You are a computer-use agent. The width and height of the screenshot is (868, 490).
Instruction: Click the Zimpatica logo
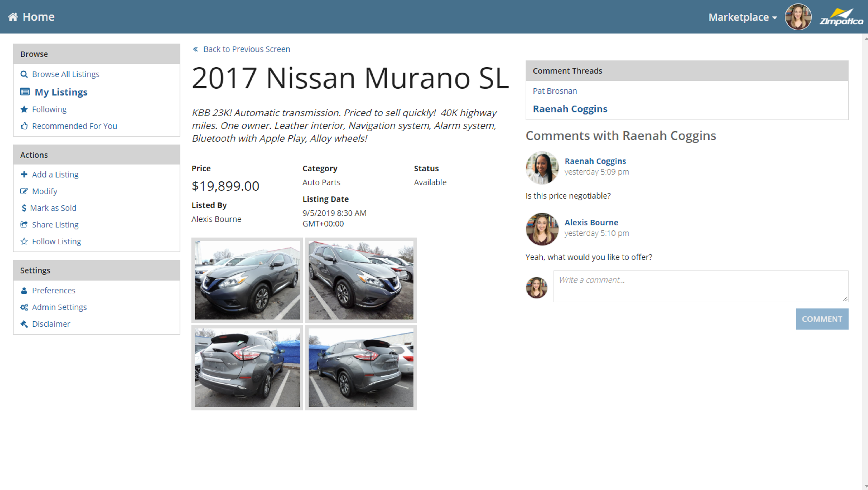[x=841, y=17]
